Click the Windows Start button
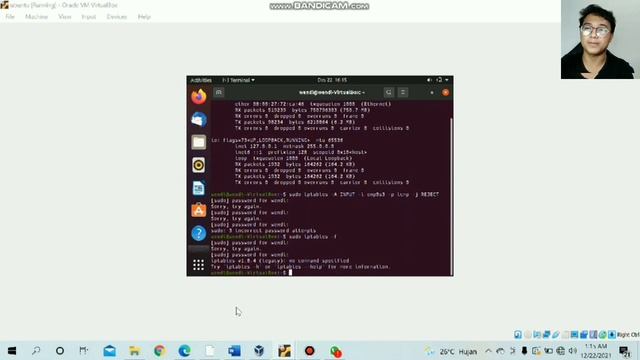This screenshot has width=640, height=360. pos(12,351)
